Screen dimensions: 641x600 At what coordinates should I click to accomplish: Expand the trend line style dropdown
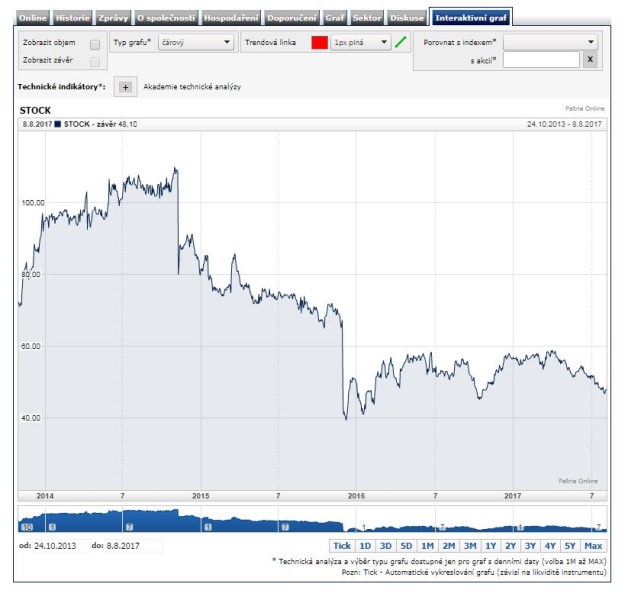pos(360,43)
